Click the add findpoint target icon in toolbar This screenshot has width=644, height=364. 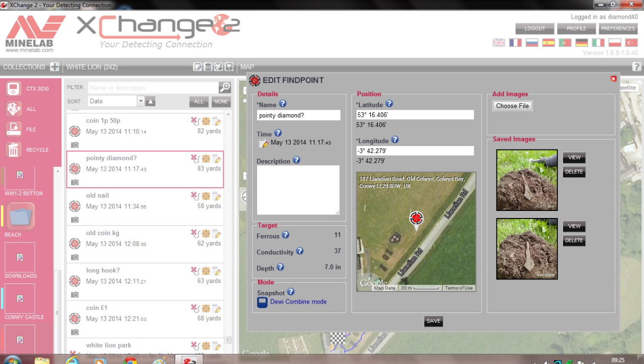click(218, 66)
